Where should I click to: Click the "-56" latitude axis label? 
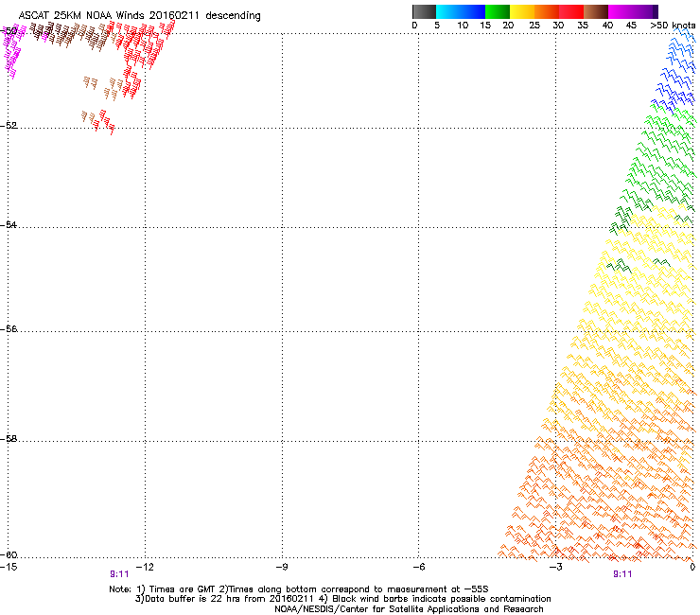point(9,328)
